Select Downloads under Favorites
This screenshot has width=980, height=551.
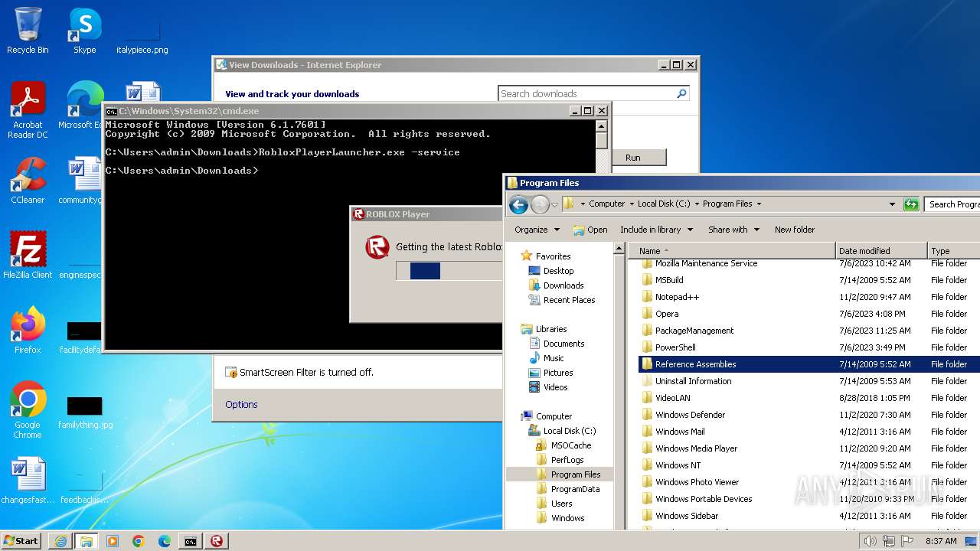coord(563,285)
